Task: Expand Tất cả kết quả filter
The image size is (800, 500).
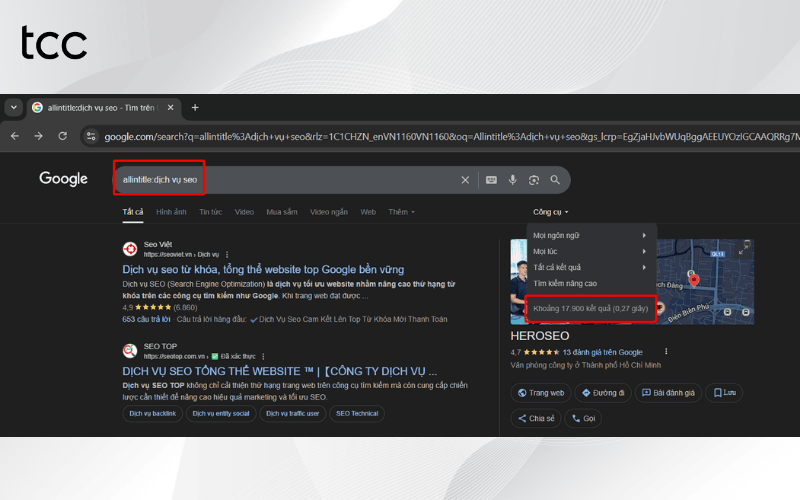Action: (x=591, y=267)
